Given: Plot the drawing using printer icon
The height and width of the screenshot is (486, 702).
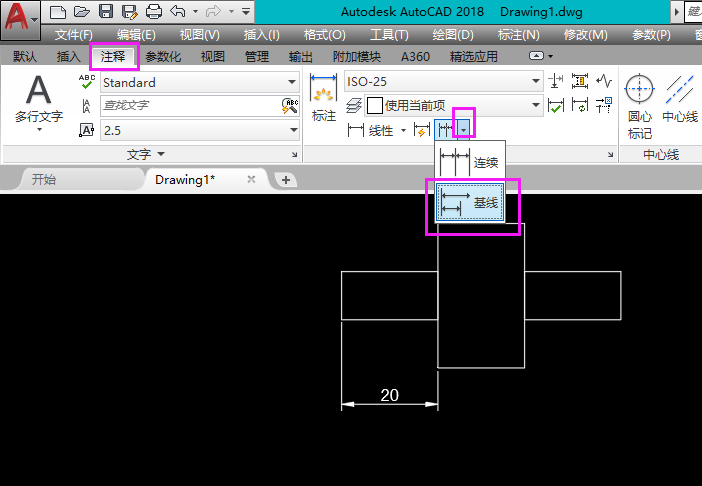Looking at the screenshot, I should [x=154, y=12].
